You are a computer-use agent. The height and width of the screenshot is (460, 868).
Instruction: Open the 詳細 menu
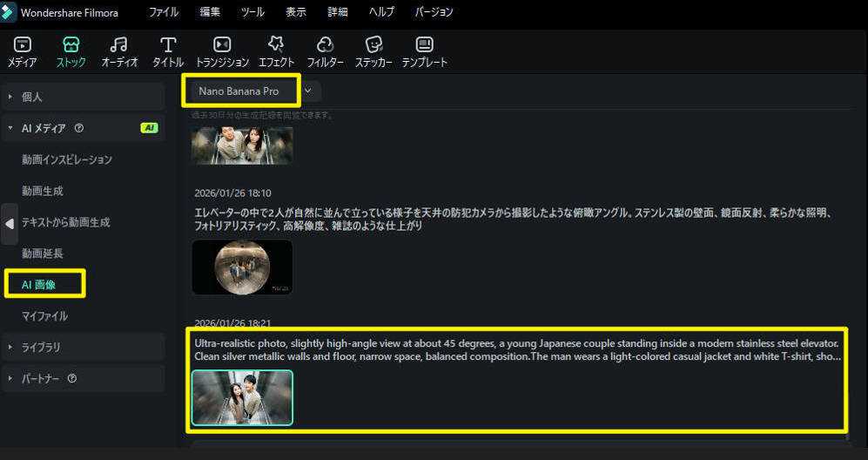338,11
